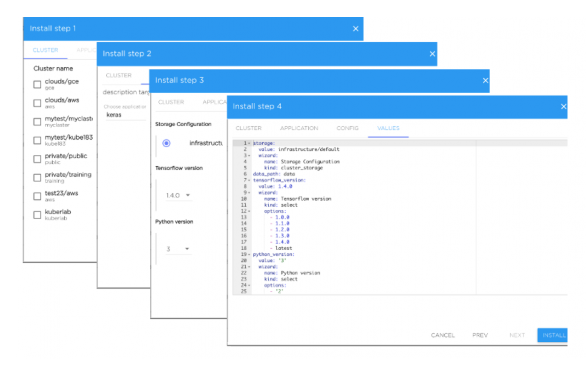Collapse the python_version block at line 19

pyautogui.click(x=249, y=255)
